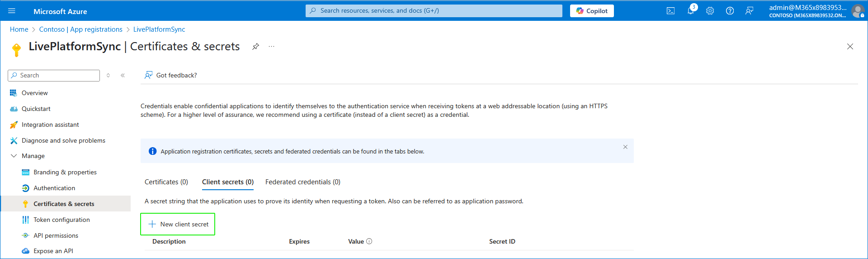Click the Got feedback icon

[148, 75]
